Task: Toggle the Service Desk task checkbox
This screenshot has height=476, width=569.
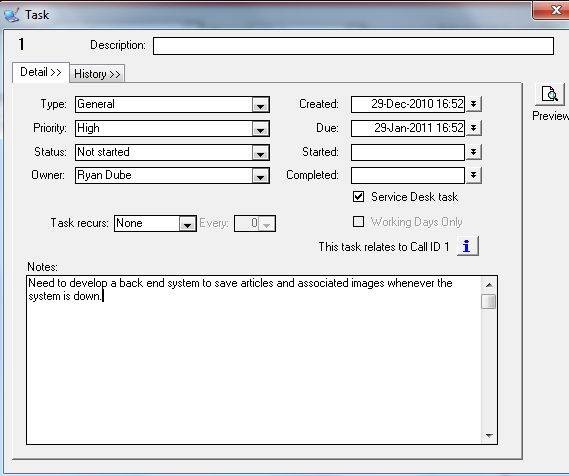Action: coord(359,197)
